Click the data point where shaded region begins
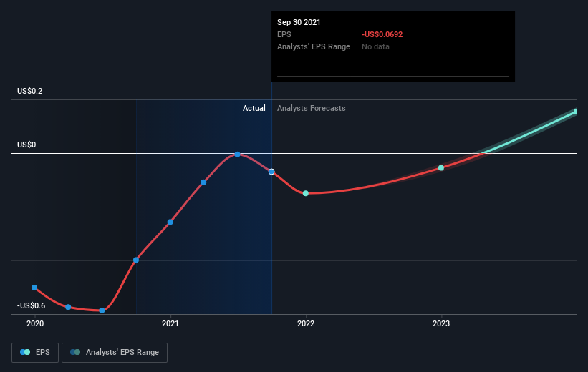 point(136,260)
